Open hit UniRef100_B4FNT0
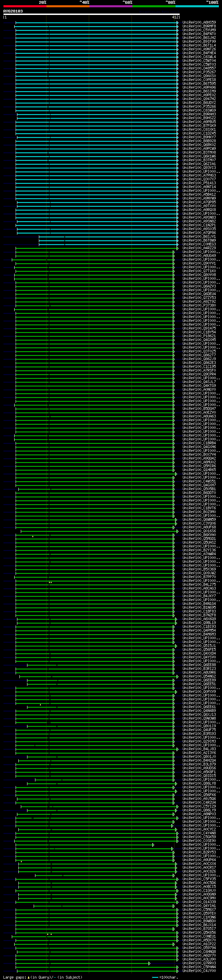222x980 pixels. 199,34
